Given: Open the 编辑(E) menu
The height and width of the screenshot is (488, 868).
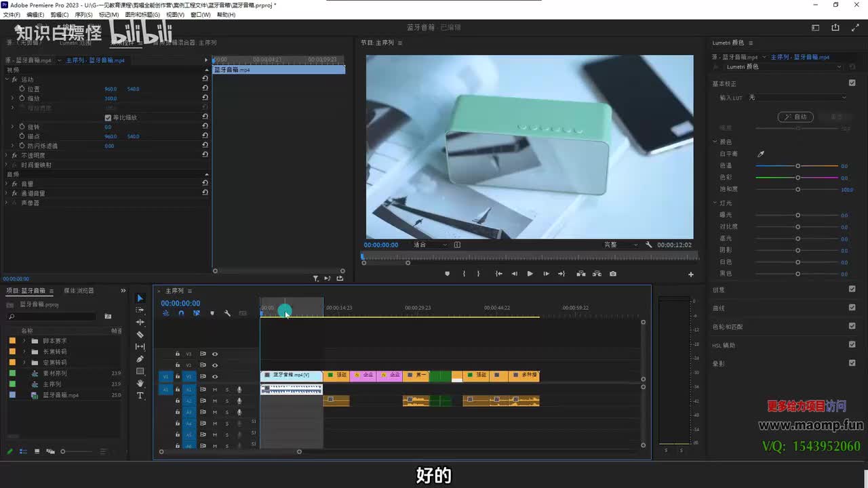Looking at the screenshot, I should tap(35, 14).
